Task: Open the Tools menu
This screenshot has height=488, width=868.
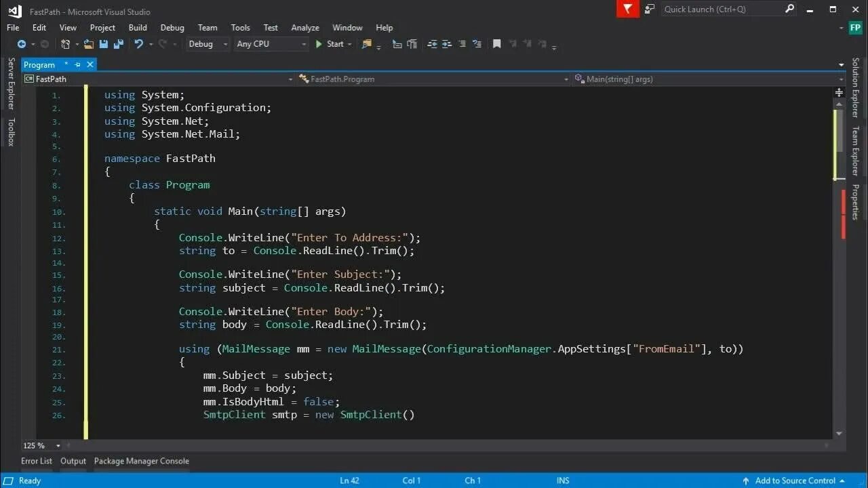Action: pyautogui.click(x=241, y=28)
